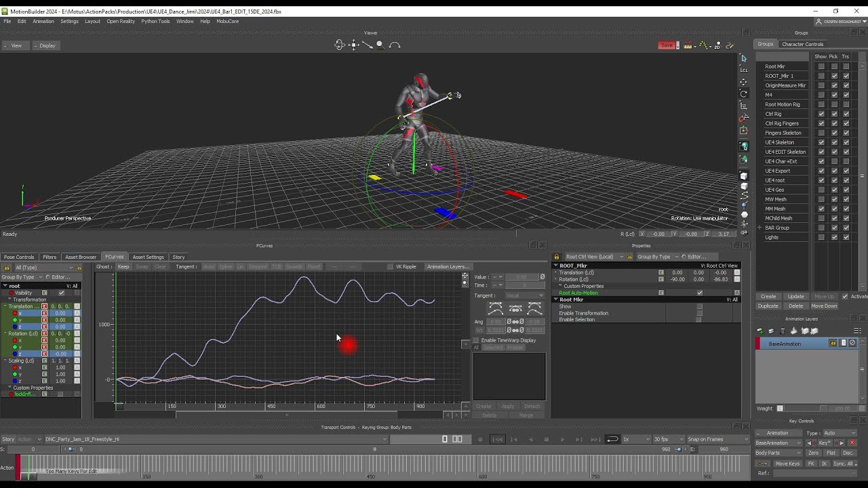868x488 pixels.
Task: Click the Lcl reference mode icon
Action: click(x=744, y=69)
